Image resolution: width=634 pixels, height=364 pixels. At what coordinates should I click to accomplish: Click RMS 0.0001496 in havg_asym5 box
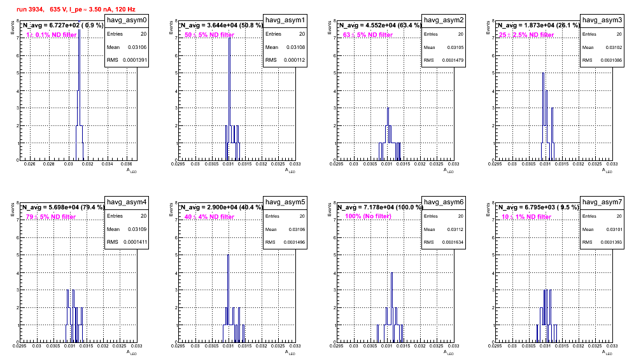(285, 242)
